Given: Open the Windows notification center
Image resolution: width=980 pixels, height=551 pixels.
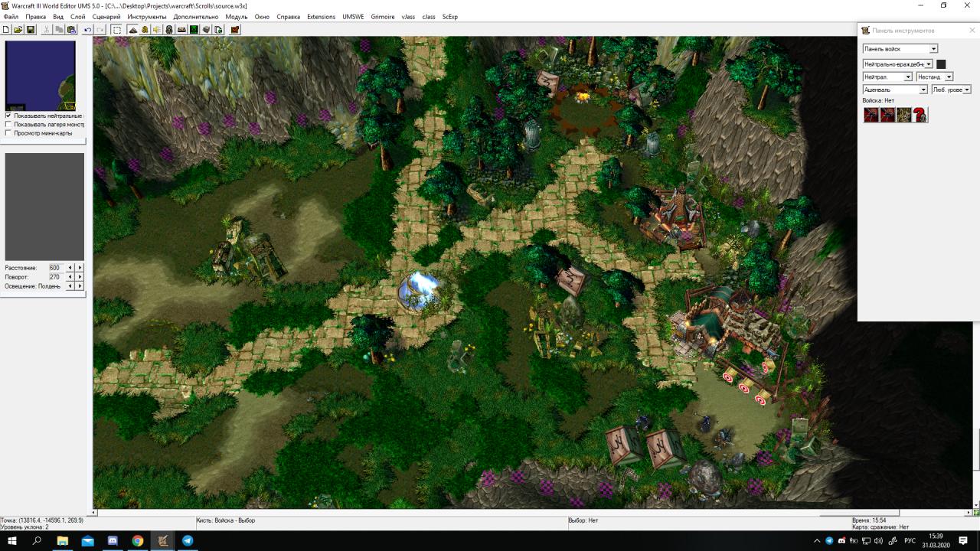Looking at the screenshot, I should tap(964, 541).
